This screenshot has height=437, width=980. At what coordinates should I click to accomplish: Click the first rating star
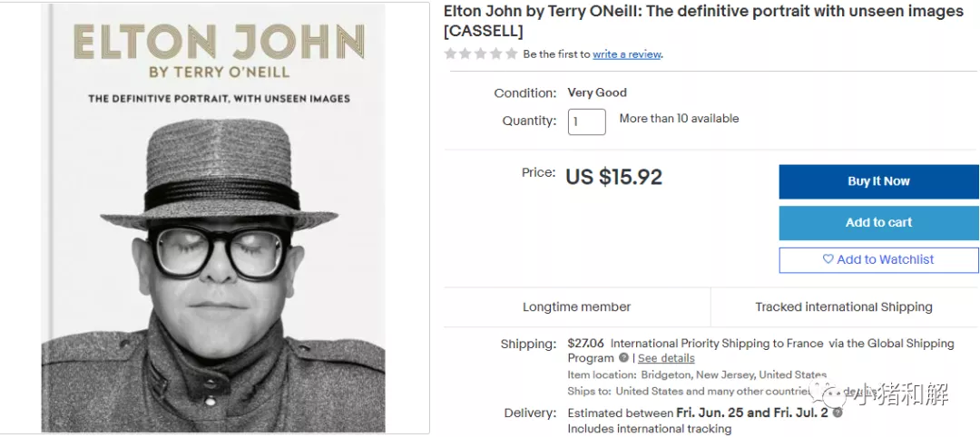(450, 54)
